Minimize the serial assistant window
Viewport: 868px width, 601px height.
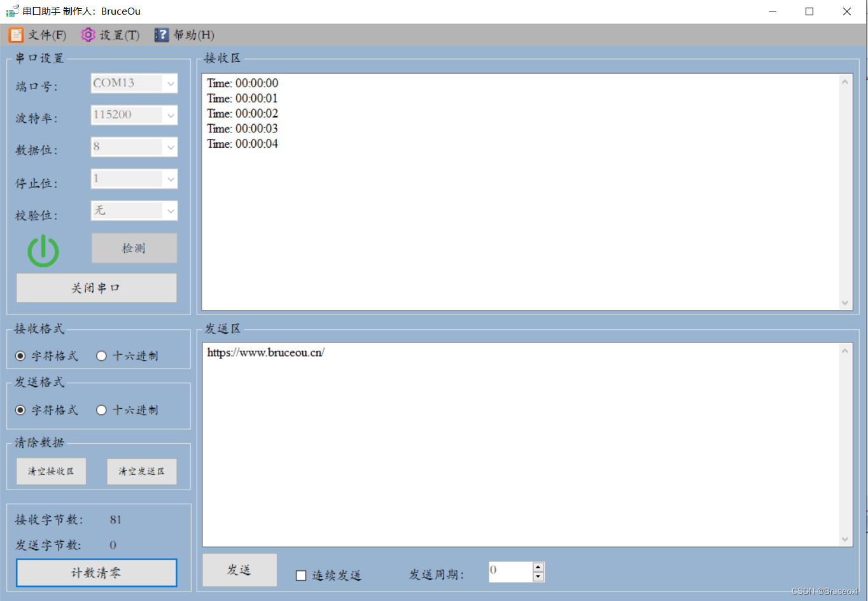point(773,11)
